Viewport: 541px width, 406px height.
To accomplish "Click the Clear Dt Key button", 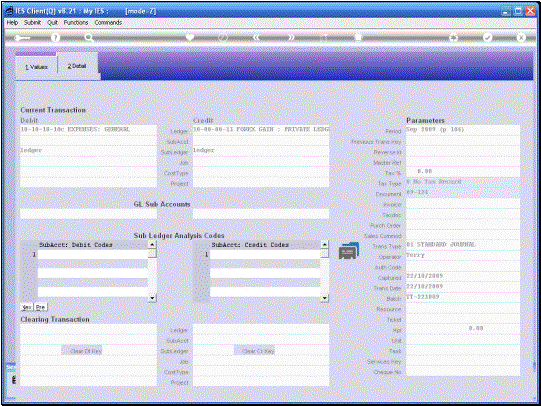I will pos(82,351).
